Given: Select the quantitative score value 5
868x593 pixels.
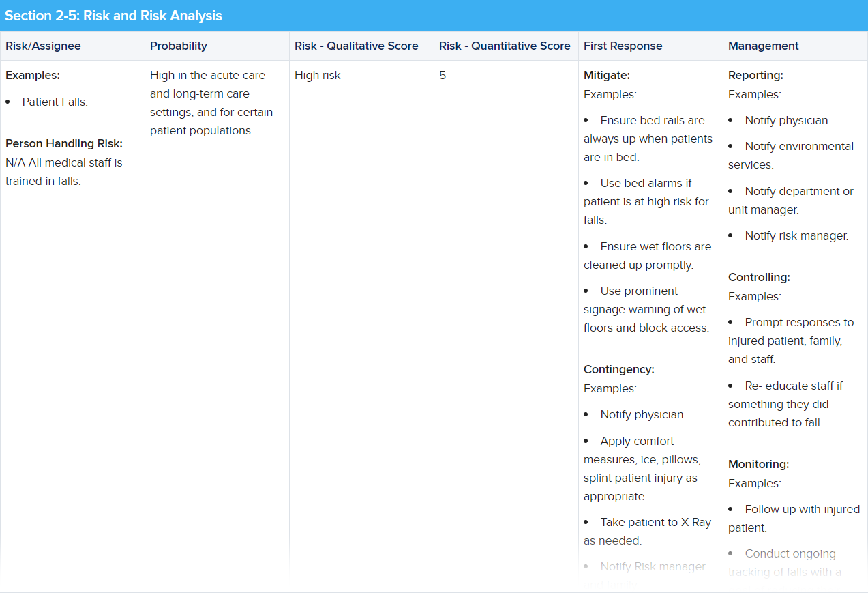Looking at the screenshot, I should [443, 75].
